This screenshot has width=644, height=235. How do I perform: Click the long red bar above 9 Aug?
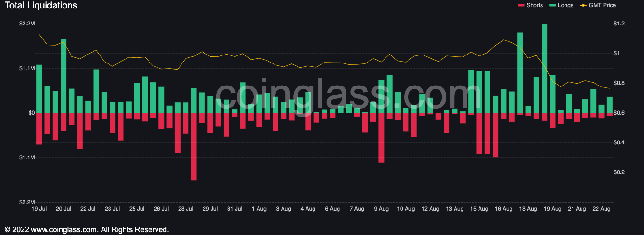point(381,138)
